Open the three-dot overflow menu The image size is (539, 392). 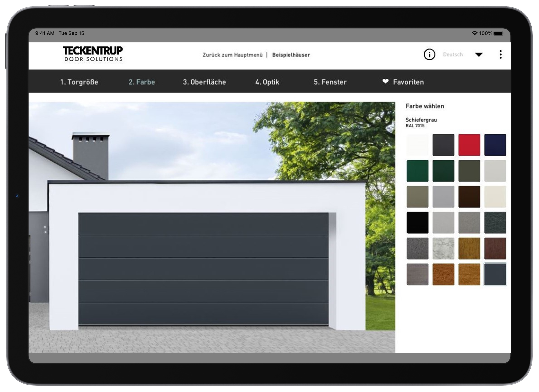coord(501,54)
